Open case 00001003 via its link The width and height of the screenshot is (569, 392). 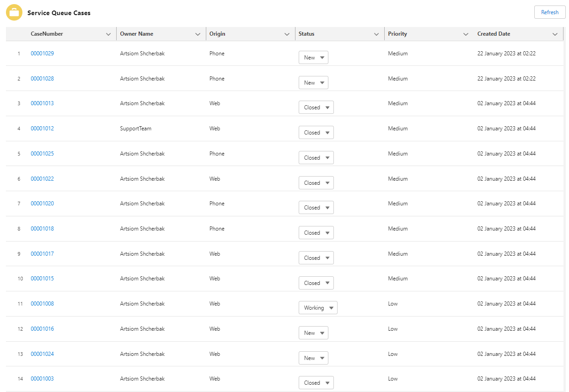[42, 378]
